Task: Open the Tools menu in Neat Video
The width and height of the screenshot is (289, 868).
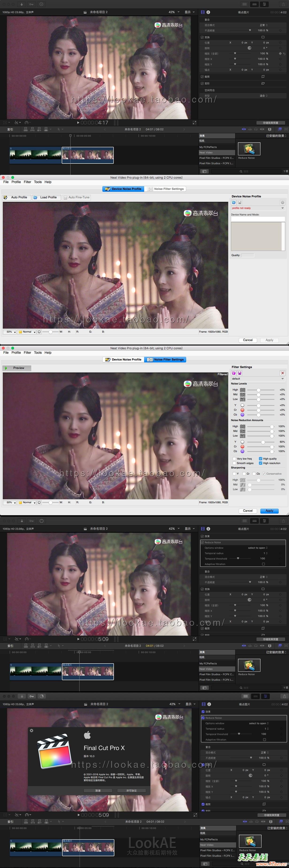Action: point(38,182)
